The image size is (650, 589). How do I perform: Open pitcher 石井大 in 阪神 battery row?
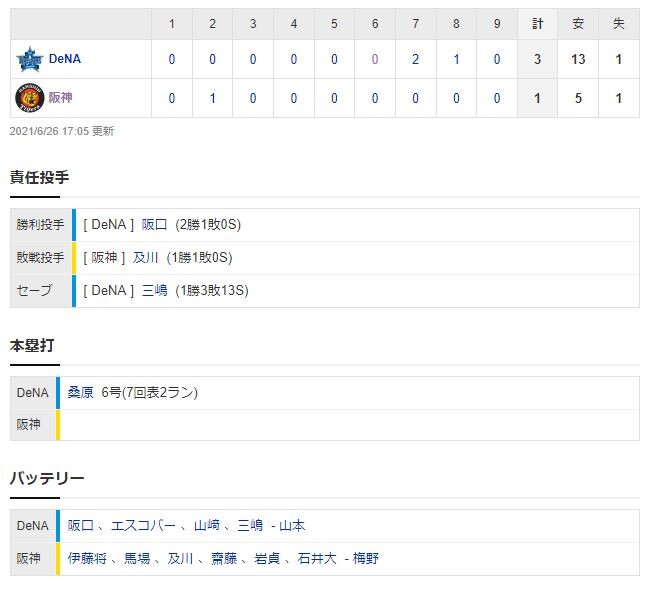(x=317, y=558)
